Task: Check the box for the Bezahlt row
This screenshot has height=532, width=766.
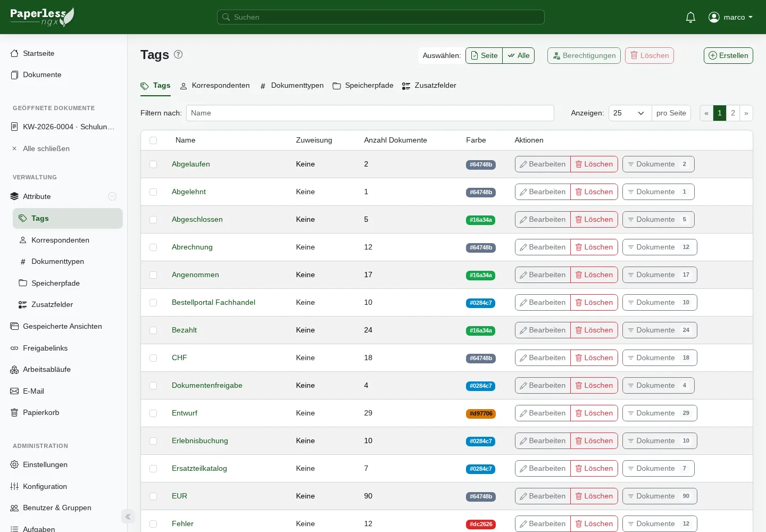Action: 153,330
